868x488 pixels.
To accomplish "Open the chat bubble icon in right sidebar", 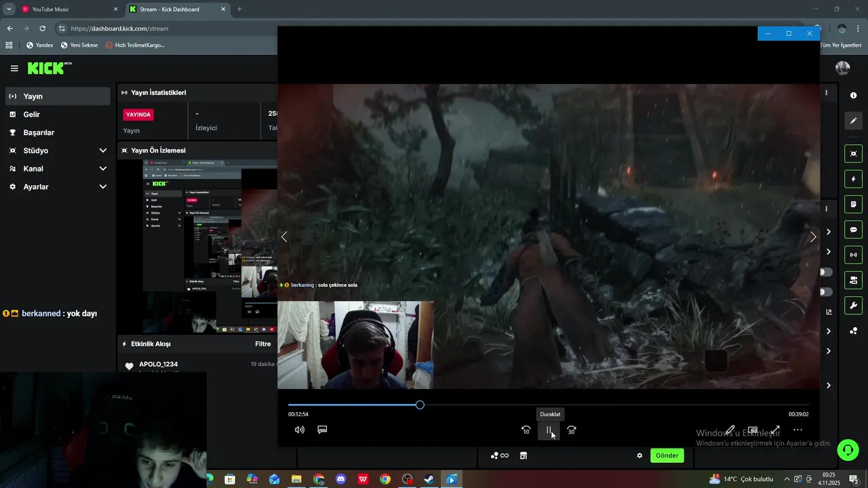I will click(853, 230).
